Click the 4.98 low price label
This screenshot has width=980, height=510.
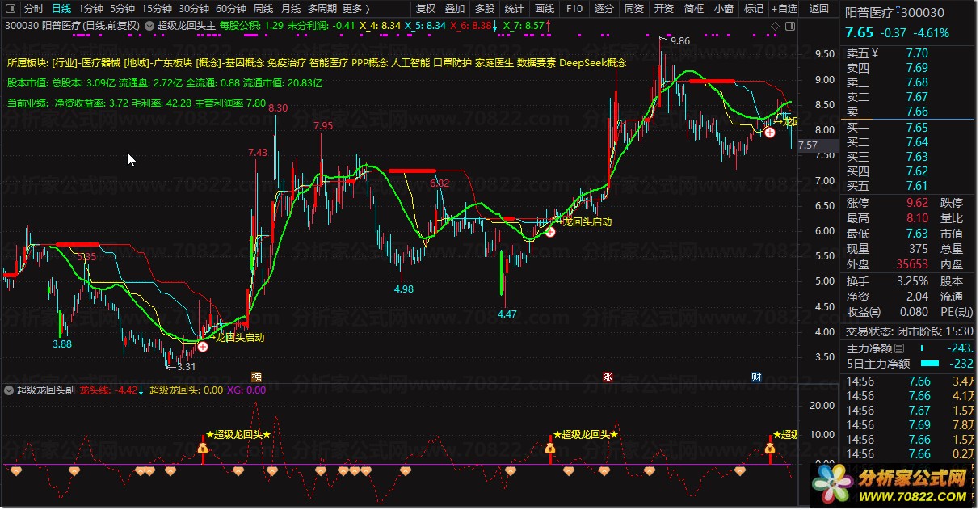click(403, 289)
